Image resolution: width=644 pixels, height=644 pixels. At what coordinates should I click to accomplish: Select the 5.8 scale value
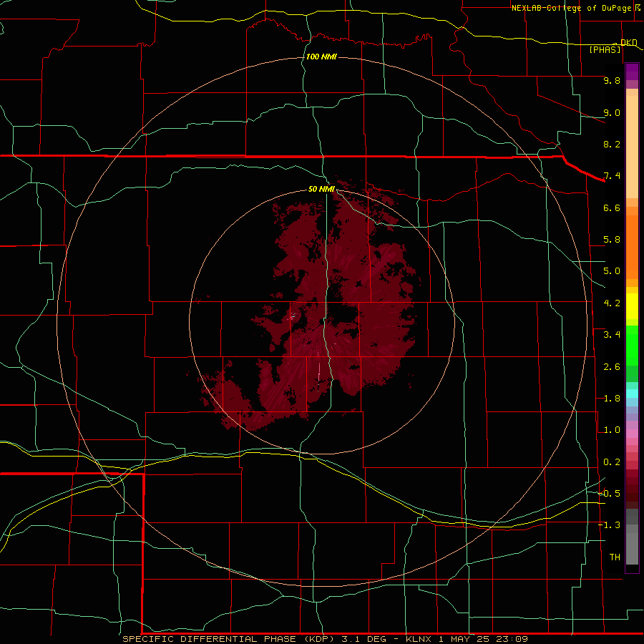pos(612,240)
